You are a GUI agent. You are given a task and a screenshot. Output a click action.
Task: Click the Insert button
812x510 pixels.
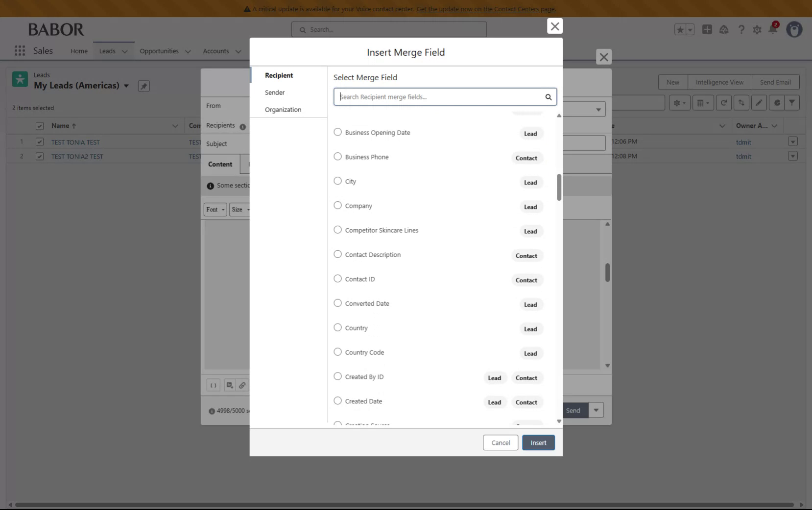[x=538, y=442]
